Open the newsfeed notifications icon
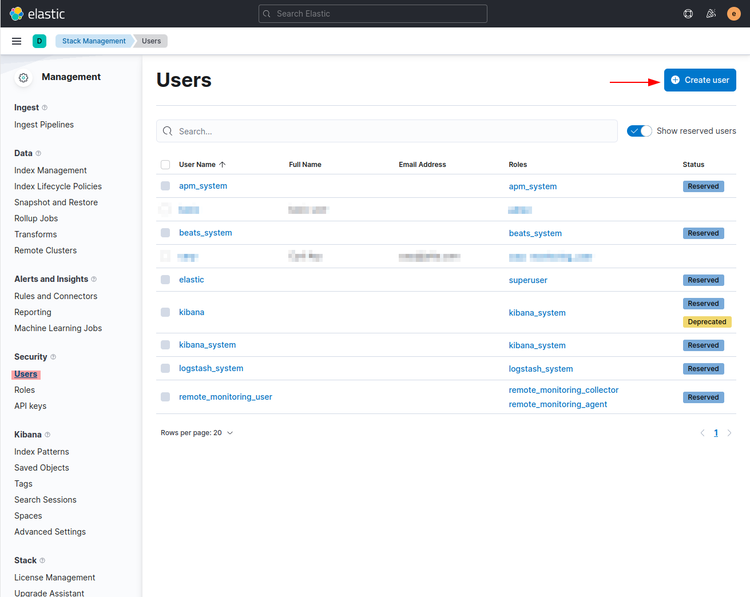The image size is (750, 597). coord(711,14)
